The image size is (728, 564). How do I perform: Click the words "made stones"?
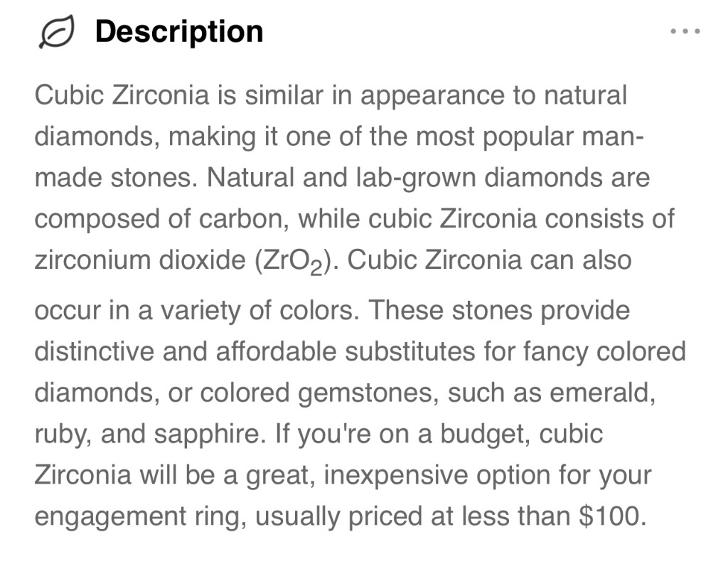click(113, 178)
